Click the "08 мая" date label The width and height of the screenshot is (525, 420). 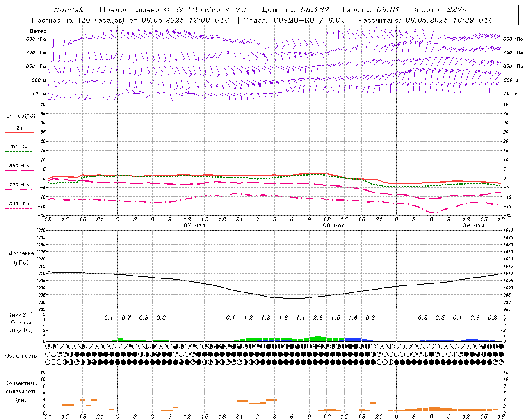click(334, 226)
